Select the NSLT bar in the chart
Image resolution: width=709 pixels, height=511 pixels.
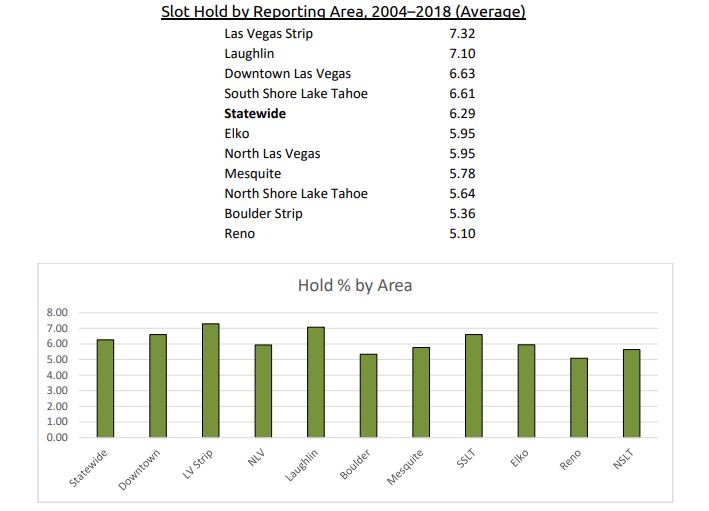click(632, 393)
